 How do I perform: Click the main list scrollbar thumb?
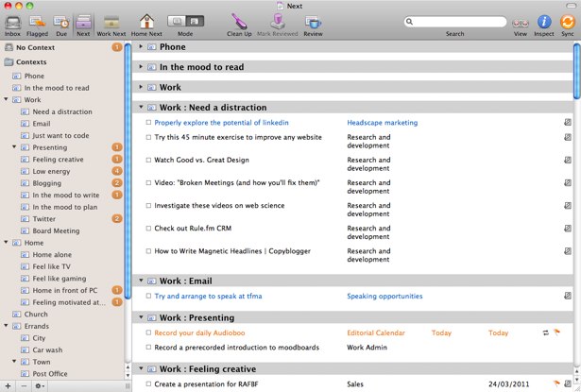click(x=577, y=71)
